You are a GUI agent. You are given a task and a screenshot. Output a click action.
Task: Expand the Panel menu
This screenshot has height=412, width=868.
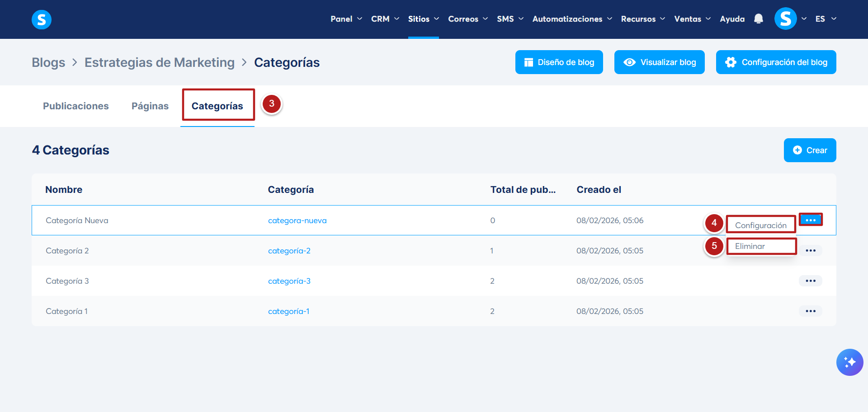click(346, 19)
